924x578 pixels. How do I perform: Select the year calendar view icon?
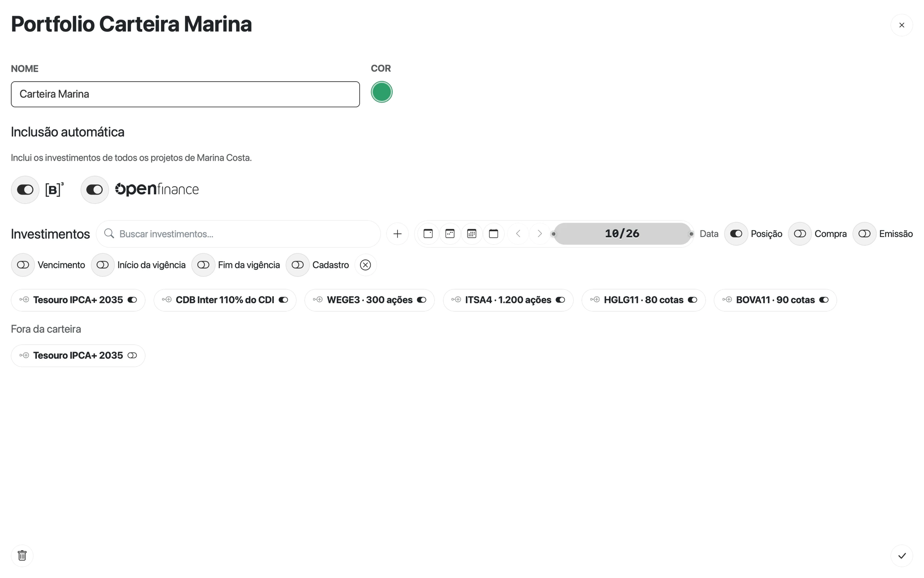pos(494,234)
